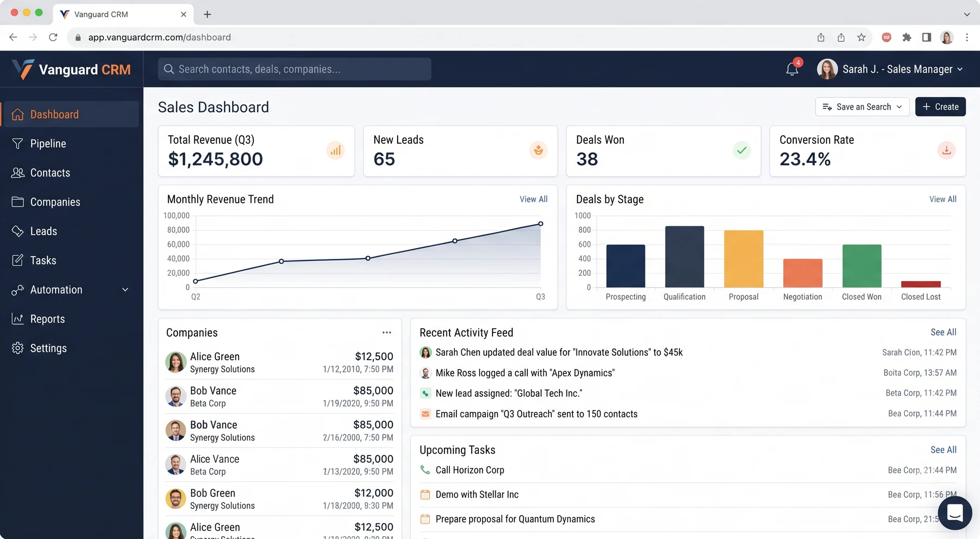Open the Save an Search dropdown
The image size is (980, 539).
click(x=862, y=107)
